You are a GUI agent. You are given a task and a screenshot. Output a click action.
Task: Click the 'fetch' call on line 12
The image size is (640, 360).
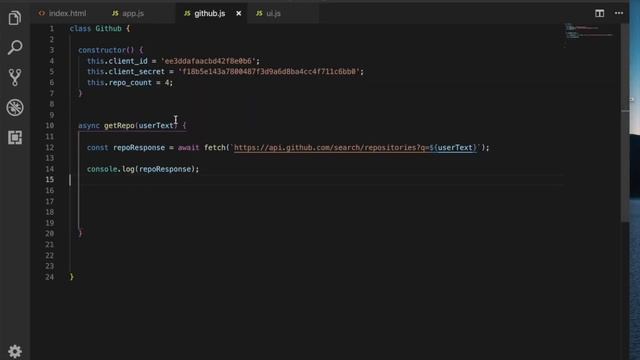[x=215, y=147]
